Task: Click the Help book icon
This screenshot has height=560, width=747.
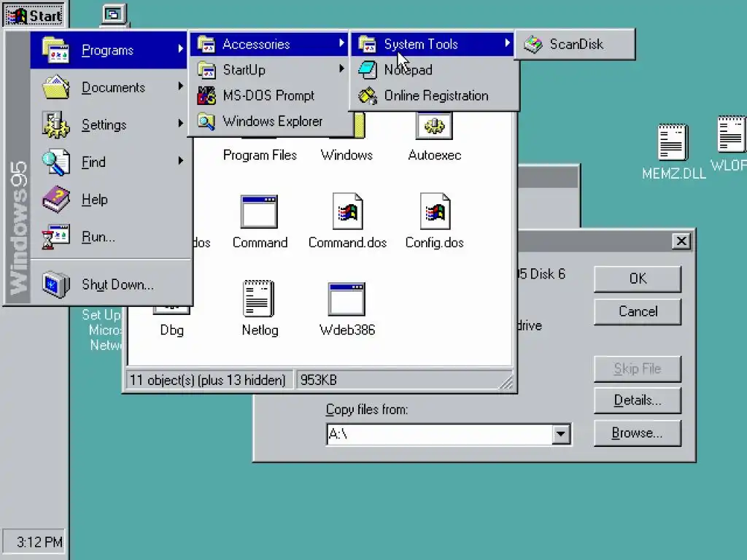Action: click(x=55, y=199)
